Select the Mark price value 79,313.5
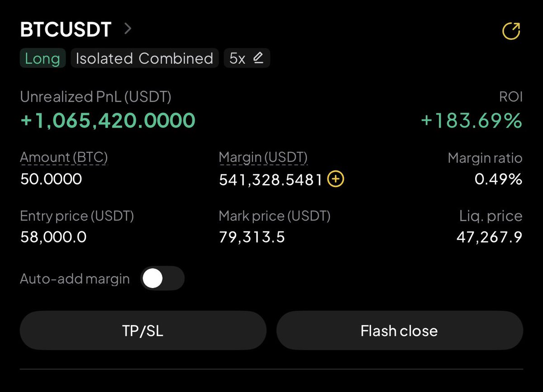543x392 pixels. pos(252,236)
